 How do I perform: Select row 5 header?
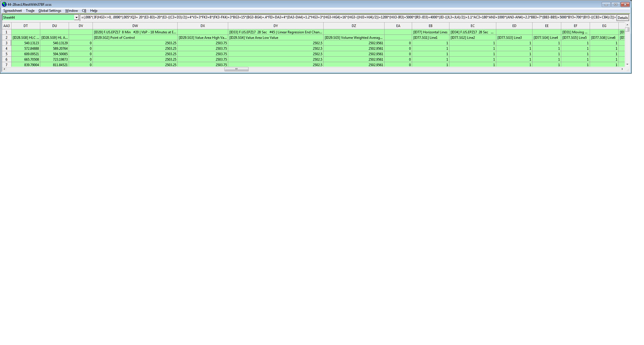(6, 54)
